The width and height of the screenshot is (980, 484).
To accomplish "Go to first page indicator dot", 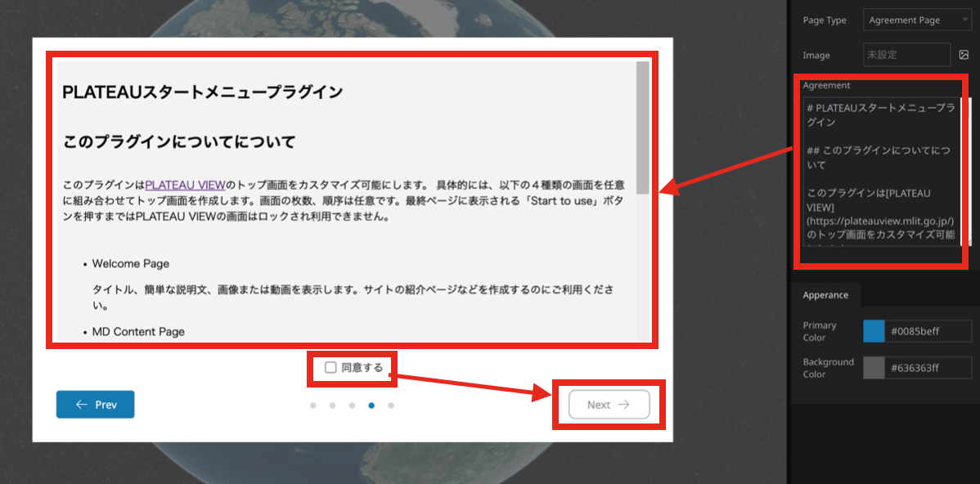I will [313, 406].
